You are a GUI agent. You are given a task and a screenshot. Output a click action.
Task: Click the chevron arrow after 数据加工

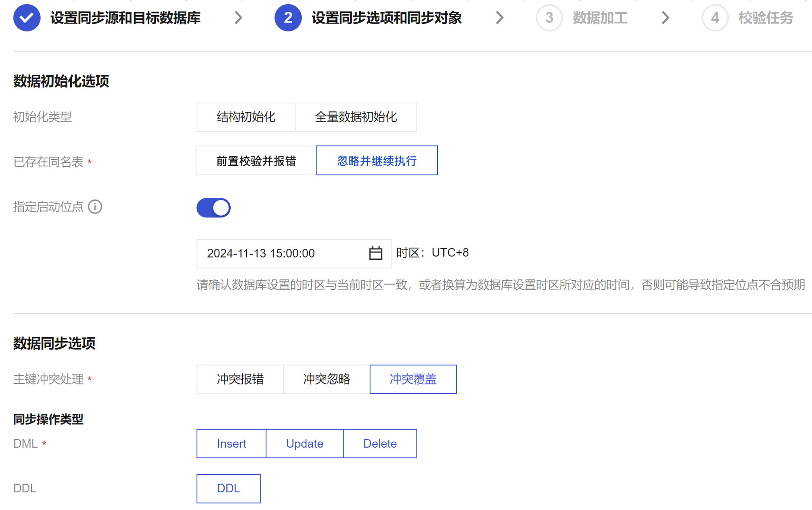coord(666,18)
